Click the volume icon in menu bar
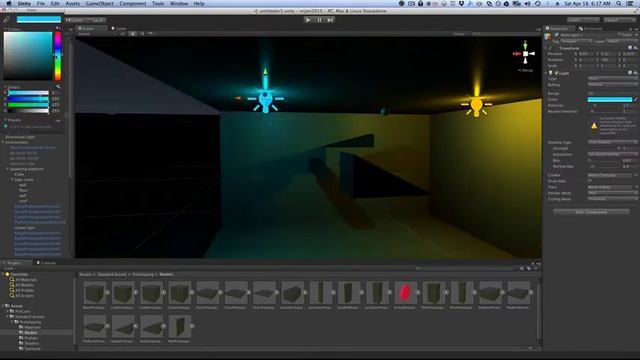This screenshot has width=640, height=360. [527, 3]
